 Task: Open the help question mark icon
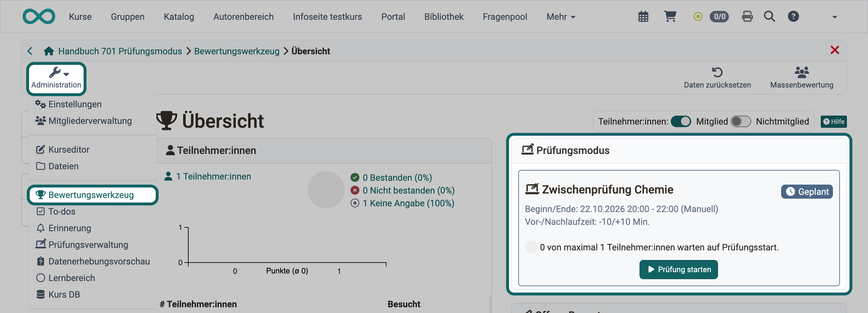[793, 17]
